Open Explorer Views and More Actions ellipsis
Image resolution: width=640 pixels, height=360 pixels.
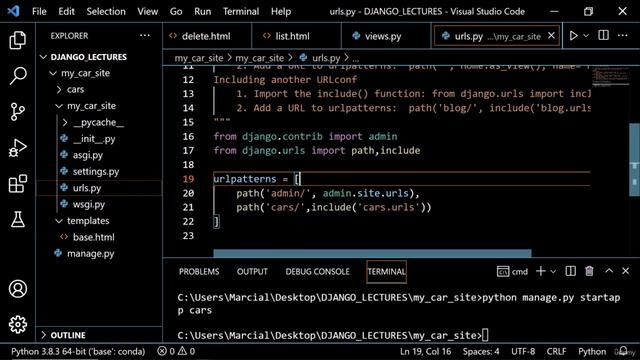tap(144, 36)
